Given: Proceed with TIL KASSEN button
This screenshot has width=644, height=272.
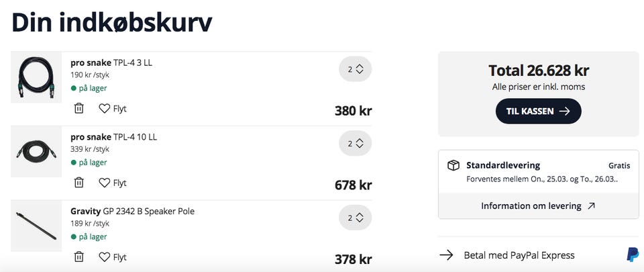Looking at the screenshot, I should point(538,111).
